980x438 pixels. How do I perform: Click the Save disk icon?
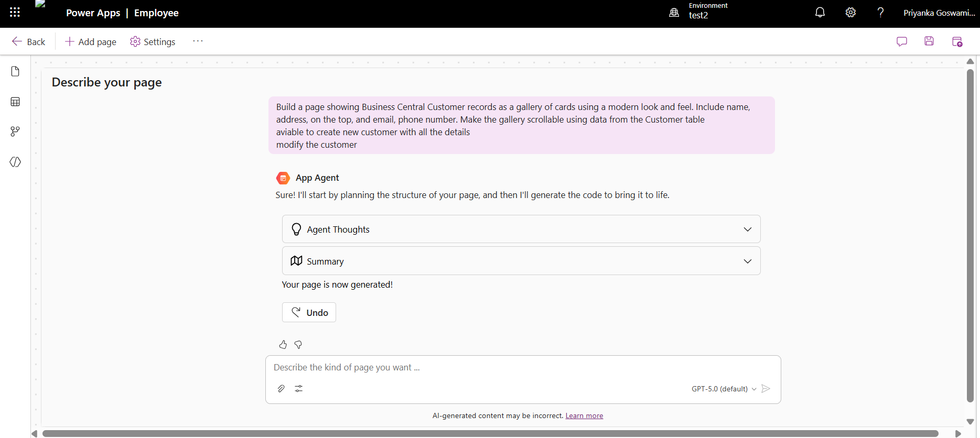[x=929, y=41]
